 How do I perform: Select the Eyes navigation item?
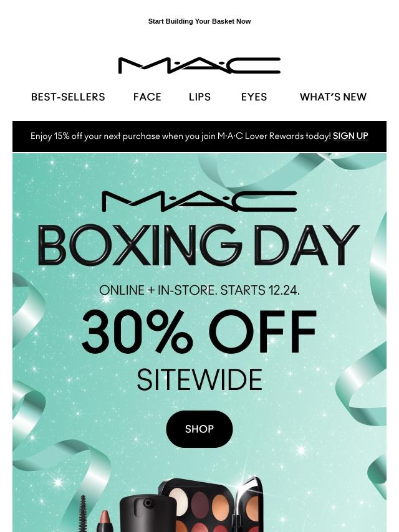pos(254,97)
